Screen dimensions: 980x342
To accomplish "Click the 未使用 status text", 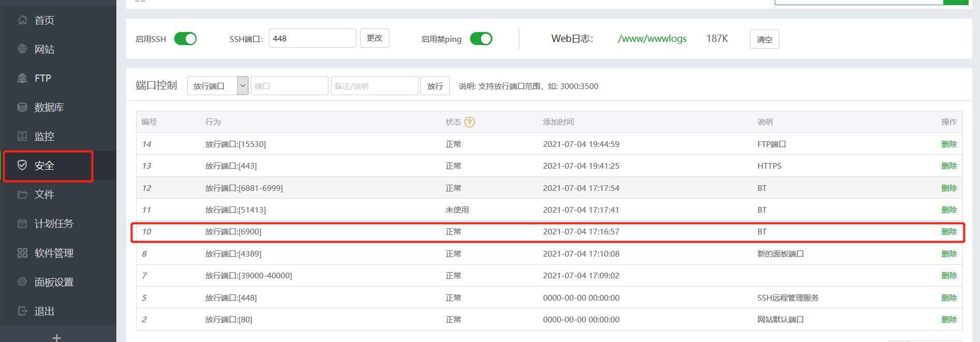I will click(457, 210).
